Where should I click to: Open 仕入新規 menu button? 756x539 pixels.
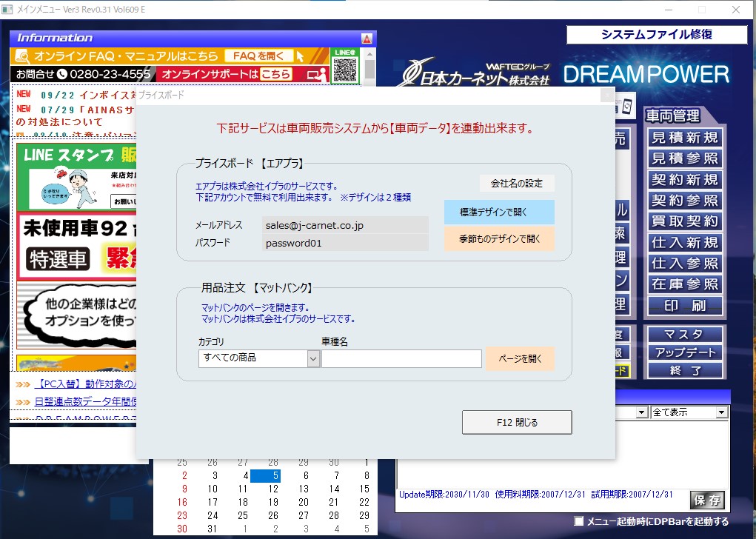click(685, 243)
